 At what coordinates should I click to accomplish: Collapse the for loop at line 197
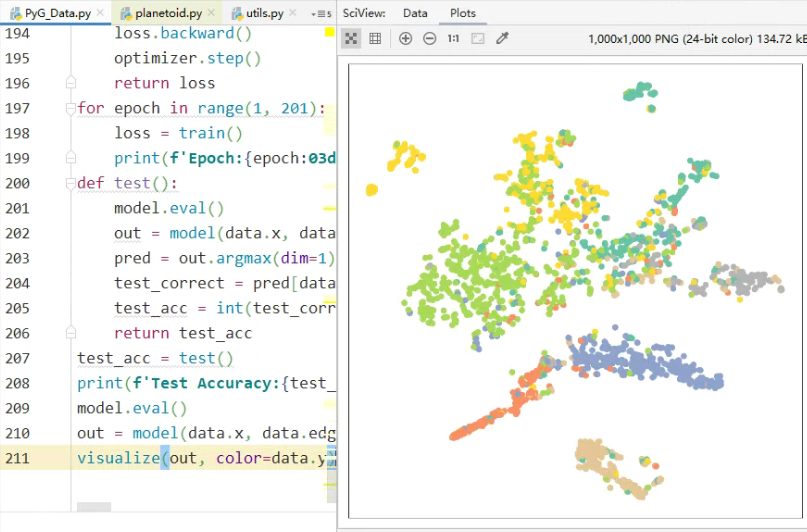click(71, 108)
